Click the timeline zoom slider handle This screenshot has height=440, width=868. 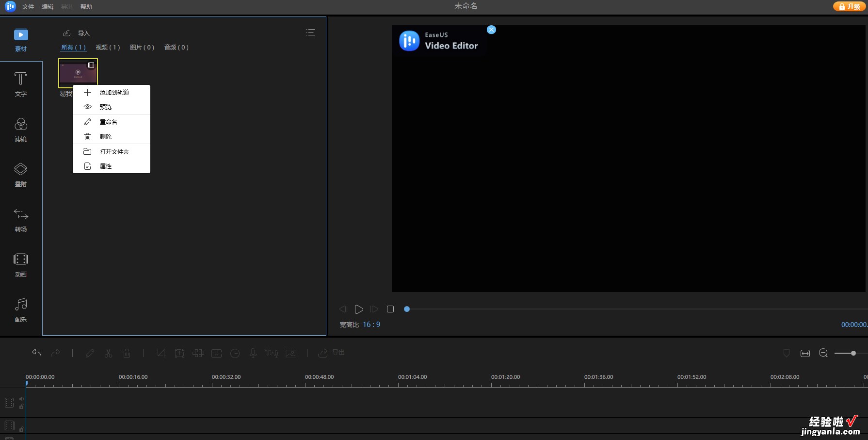[x=853, y=353]
